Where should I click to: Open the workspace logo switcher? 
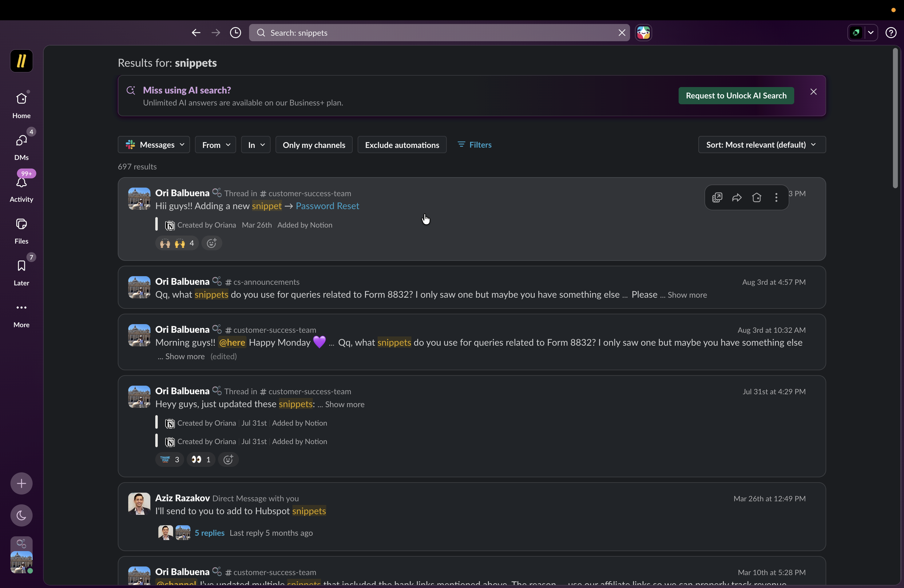(x=21, y=61)
